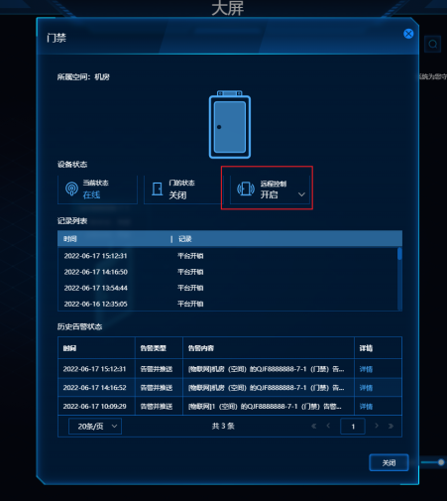
Task: Close the 门禁 dialog with X icon
Action: pos(408,34)
